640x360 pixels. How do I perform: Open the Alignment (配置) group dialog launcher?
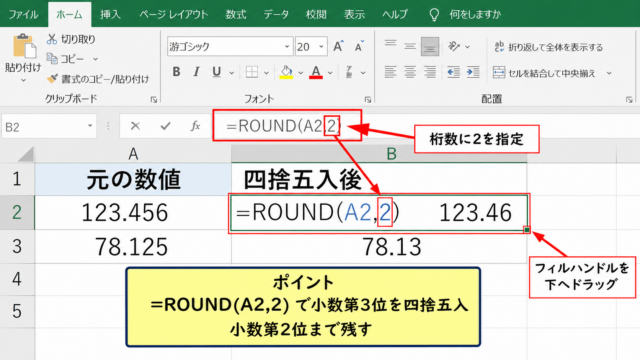click(629, 100)
